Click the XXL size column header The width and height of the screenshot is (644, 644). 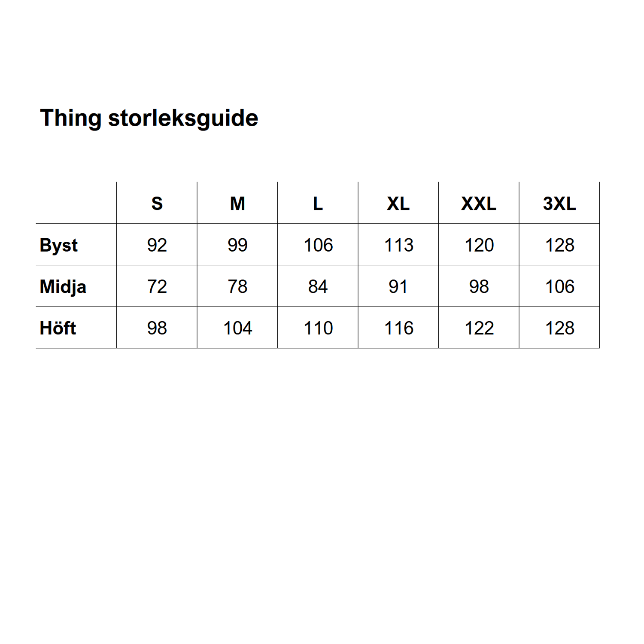[x=479, y=204]
